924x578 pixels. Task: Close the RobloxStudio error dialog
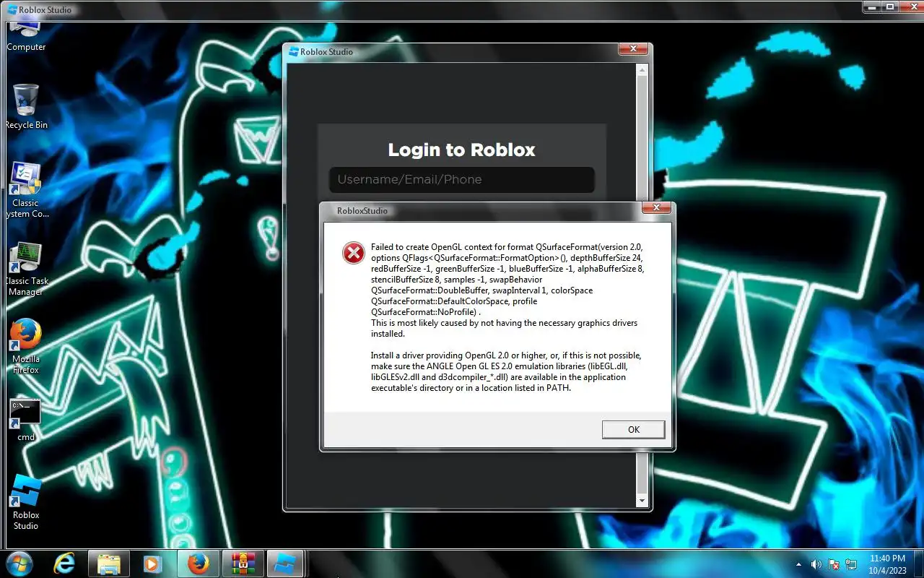point(656,208)
